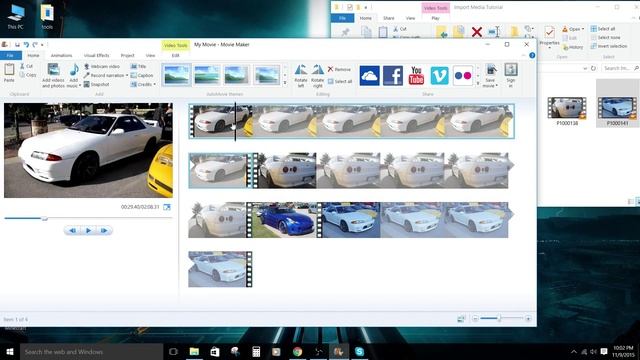Cut the selected clip in Movie Maker
The width and height of the screenshot is (640, 360).
[27, 66]
